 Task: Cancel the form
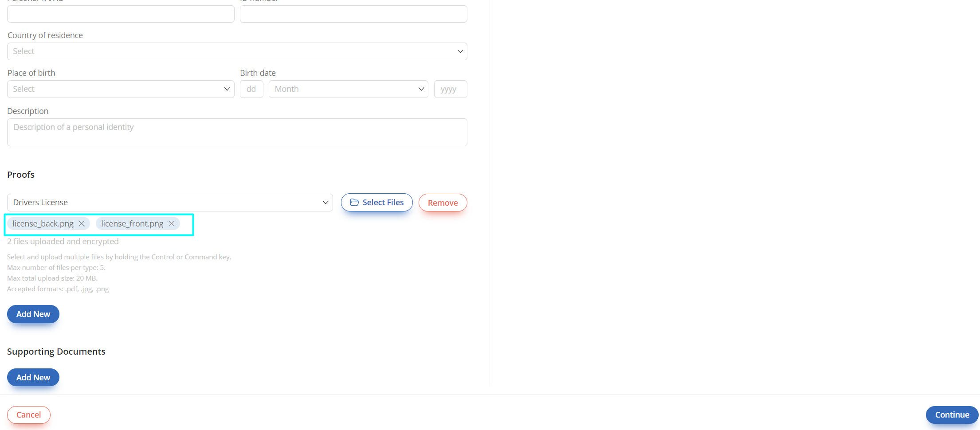(29, 414)
